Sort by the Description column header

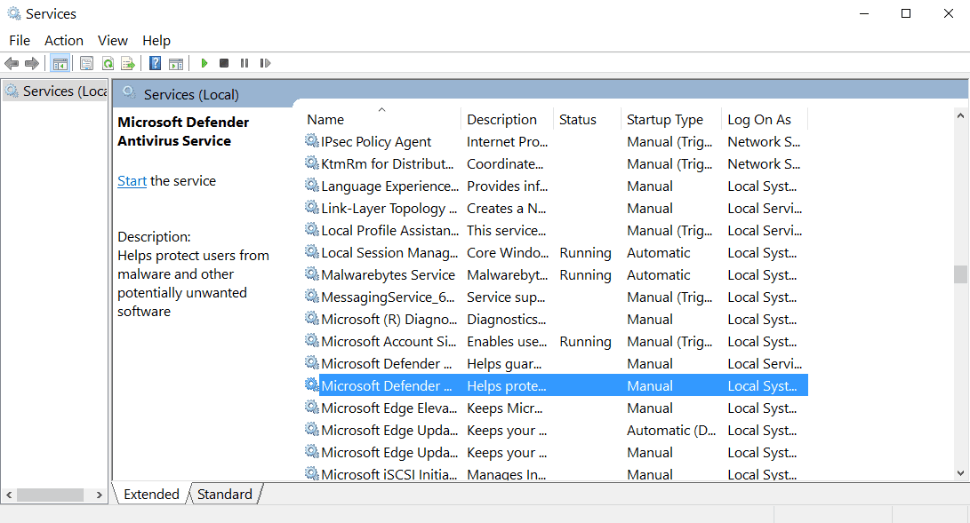tap(507, 119)
